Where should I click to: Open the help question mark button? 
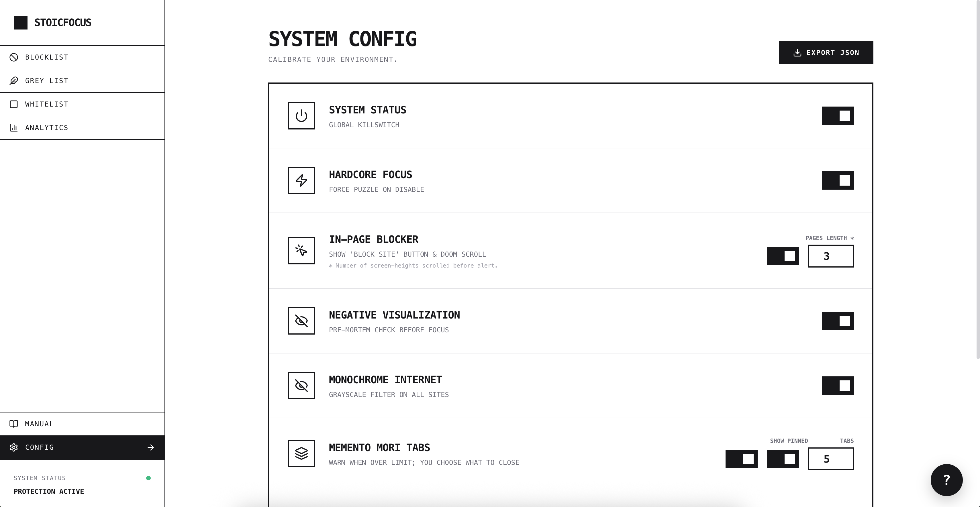946,480
